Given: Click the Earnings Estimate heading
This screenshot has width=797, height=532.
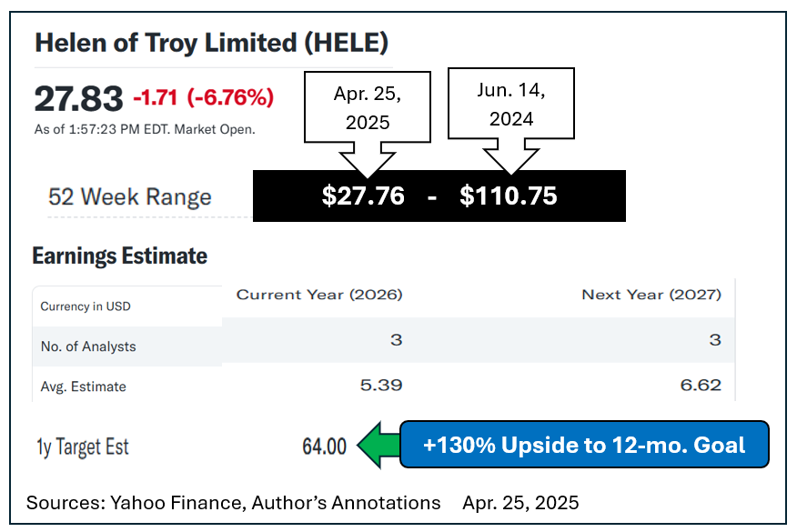Looking at the screenshot, I should click(x=119, y=256).
